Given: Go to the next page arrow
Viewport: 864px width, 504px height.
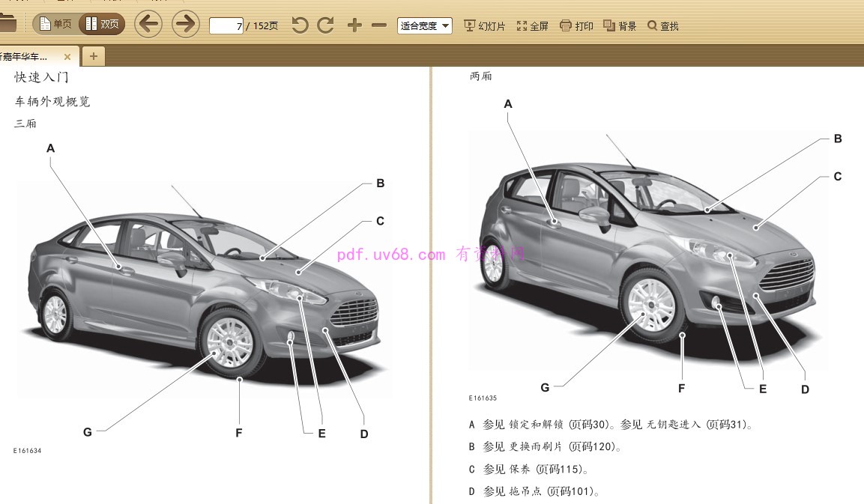Looking at the screenshot, I should [x=184, y=25].
